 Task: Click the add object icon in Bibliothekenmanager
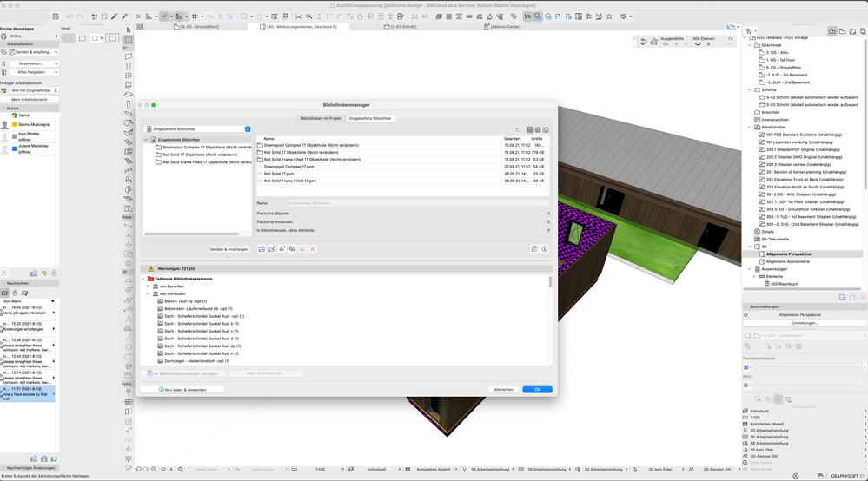[x=282, y=249]
